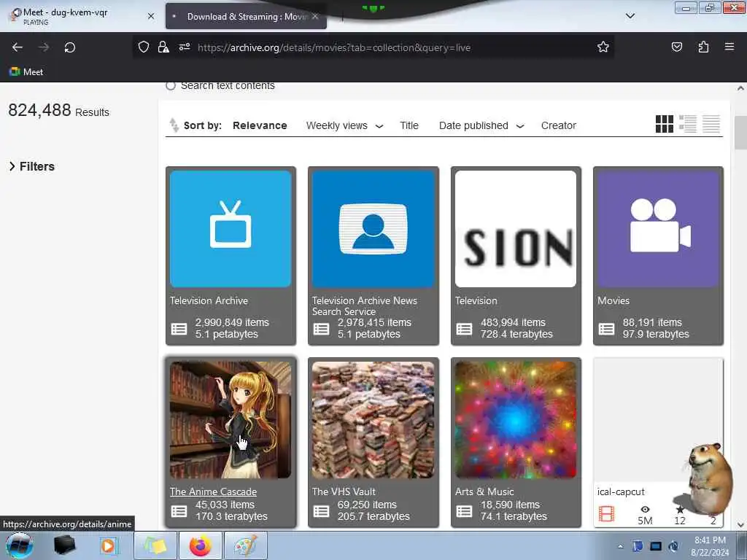Open the Windows Start orb
The height and width of the screenshot is (560, 747).
tap(20, 545)
